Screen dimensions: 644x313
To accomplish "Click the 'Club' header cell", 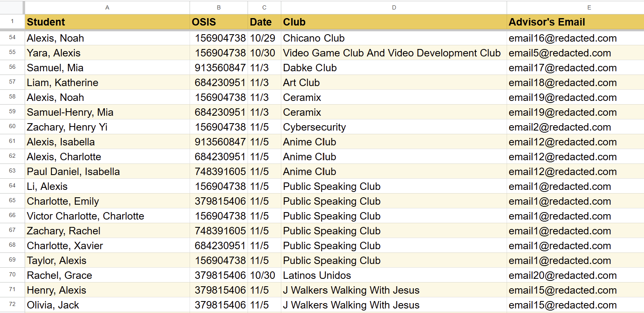I will (x=394, y=22).
